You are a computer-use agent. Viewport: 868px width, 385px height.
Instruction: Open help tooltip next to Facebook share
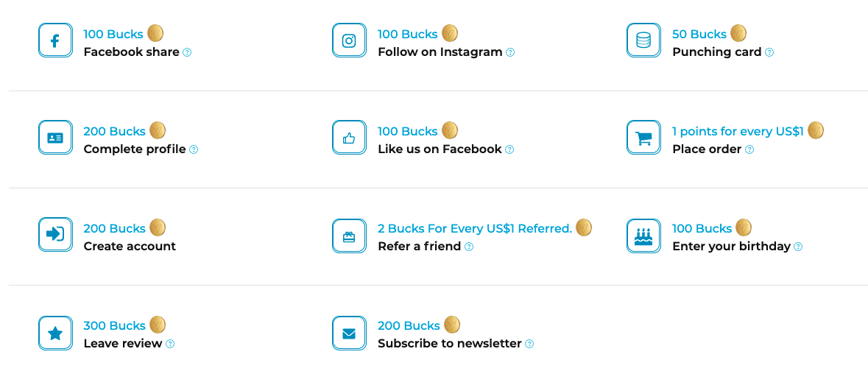(187, 52)
